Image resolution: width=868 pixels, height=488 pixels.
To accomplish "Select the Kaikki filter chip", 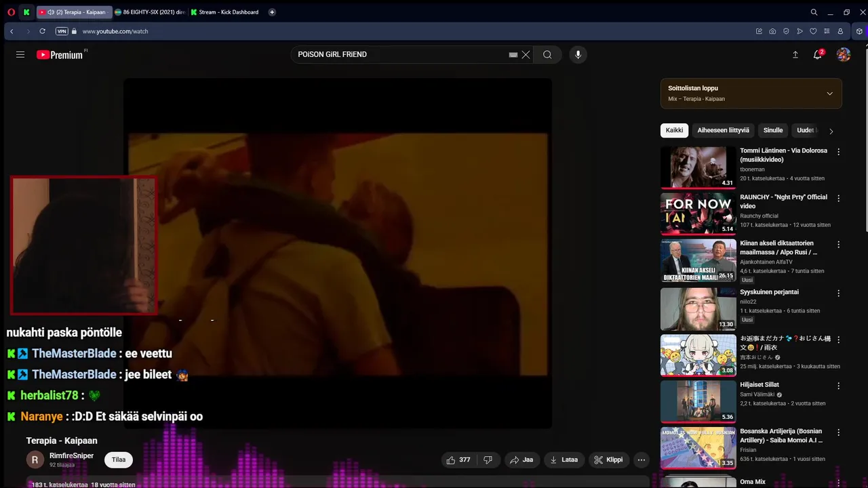I will (x=674, y=130).
